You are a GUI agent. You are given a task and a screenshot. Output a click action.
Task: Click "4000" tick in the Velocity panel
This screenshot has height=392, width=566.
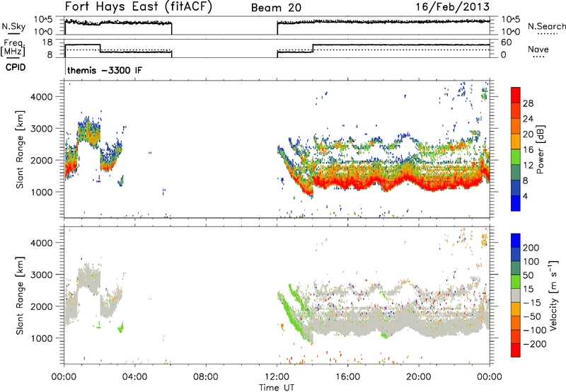(42, 243)
